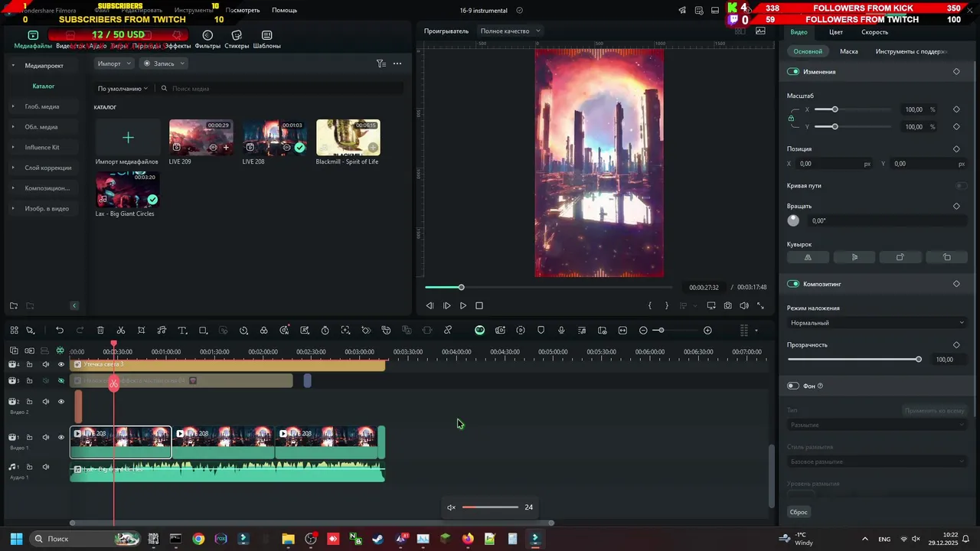980x551 pixels.
Task: Click the Поиск медиа search field
Action: tap(280, 89)
